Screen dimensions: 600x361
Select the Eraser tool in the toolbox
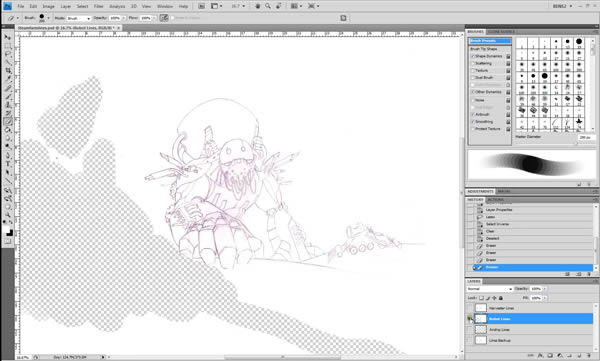[8, 122]
